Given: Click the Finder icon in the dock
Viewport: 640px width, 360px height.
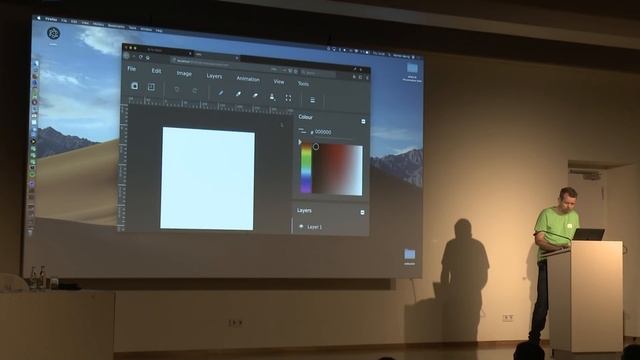Looking at the screenshot, I should click(x=36, y=64).
